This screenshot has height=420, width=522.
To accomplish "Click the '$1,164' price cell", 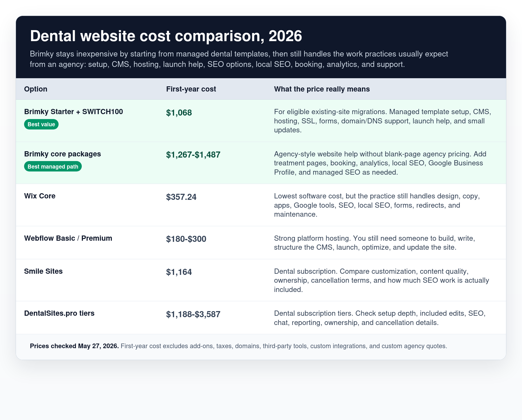I will tap(179, 272).
